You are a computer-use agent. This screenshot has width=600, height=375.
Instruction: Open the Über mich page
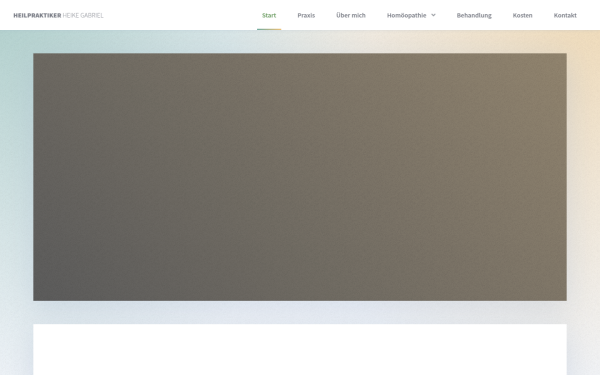(351, 15)
